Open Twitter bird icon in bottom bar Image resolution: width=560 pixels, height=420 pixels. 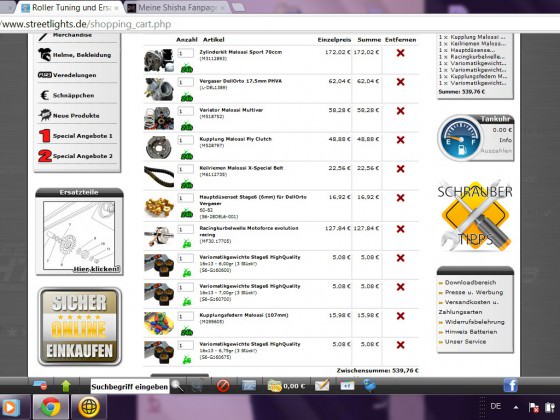tap(369, 385)
